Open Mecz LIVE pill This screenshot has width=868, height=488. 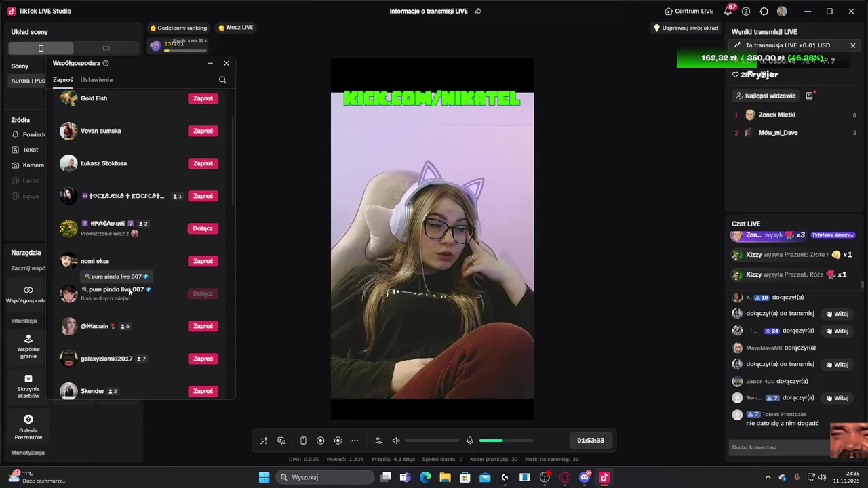[236, 28]
